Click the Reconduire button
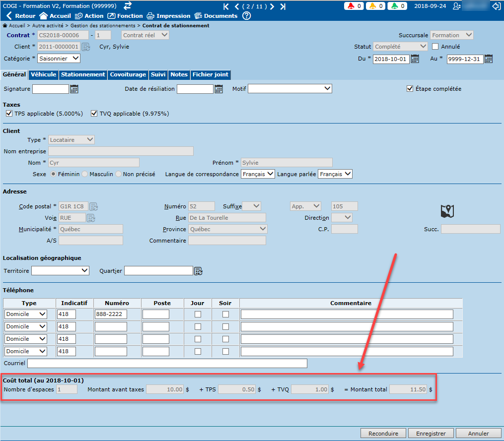504x441 pixels. pyautogui.click(x=383, y=433)
